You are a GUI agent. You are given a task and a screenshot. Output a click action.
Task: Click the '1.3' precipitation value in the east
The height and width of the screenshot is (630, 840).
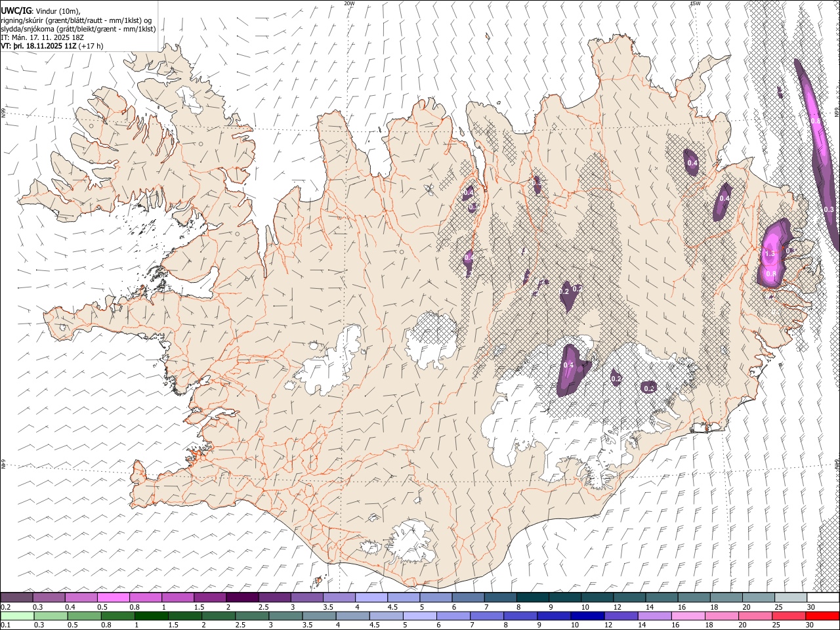[x=770, y=253]
